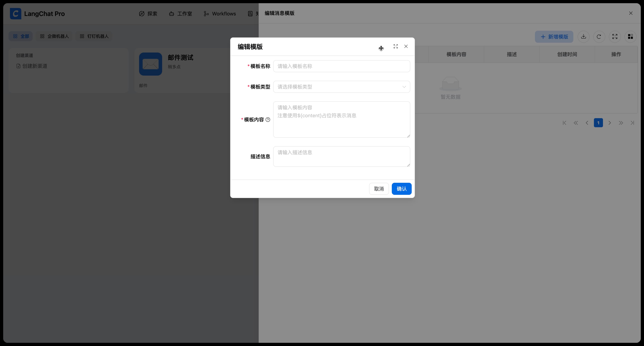This screenshot has width=644, height=346.
Task: Open the 探索 explore navigation item
Action: pyautogui.click(x=148, y=14)
